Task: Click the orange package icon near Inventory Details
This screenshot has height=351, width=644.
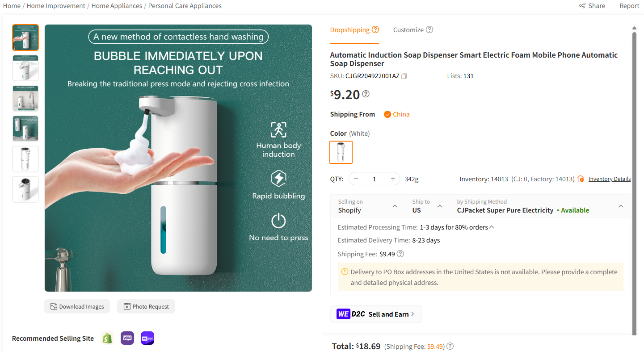Action: (581, 179)
